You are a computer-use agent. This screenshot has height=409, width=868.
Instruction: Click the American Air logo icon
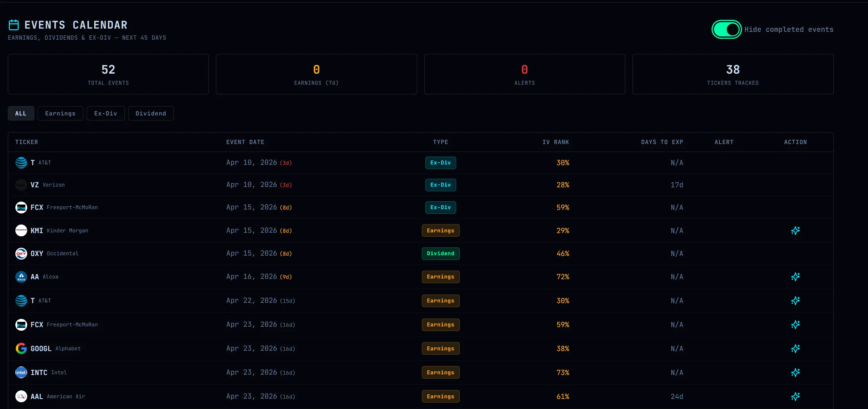[x=21, y=396]
